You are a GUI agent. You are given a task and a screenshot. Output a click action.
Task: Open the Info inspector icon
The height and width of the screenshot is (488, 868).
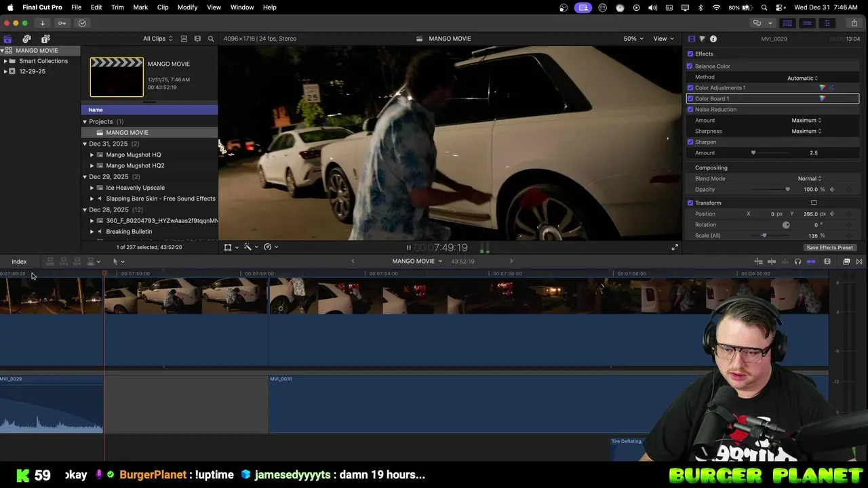tap(713, 39)
